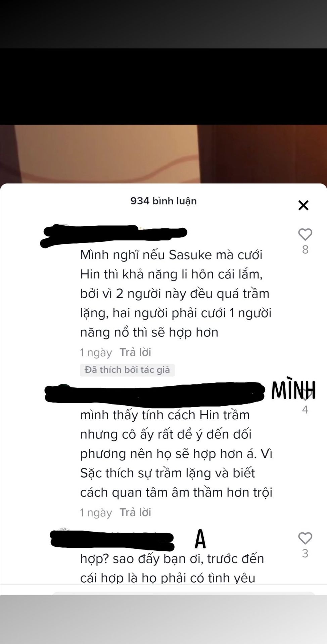
Task: Tap the '934 bình luận' header
Action: (x=163, y=201)
